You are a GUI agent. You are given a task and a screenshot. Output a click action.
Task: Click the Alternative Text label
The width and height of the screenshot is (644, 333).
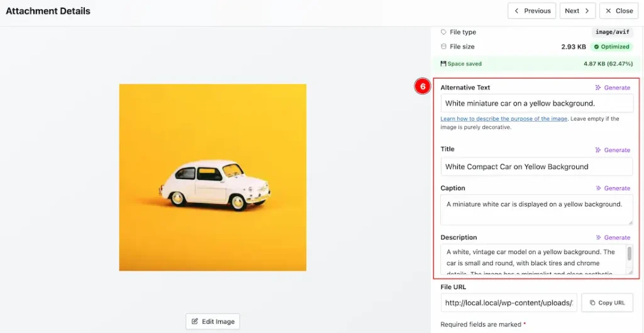pyautogui.click(x=465, y=87)
